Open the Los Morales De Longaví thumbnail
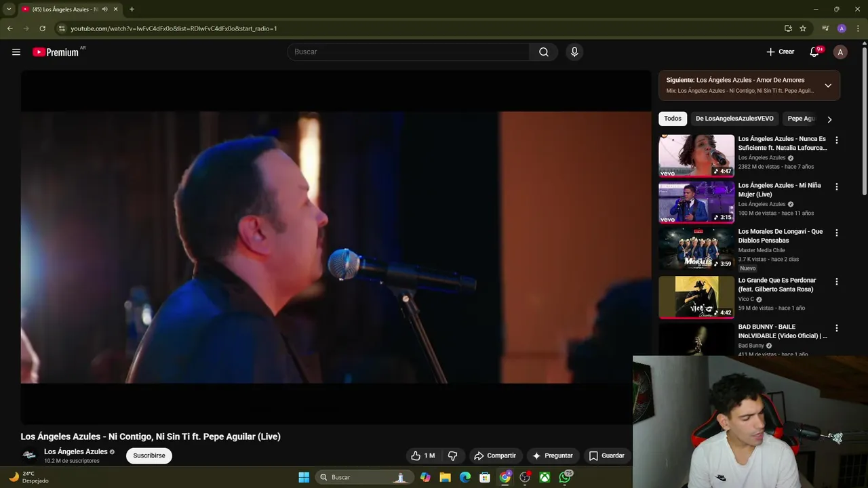868x488 pixels. (696, 248)
